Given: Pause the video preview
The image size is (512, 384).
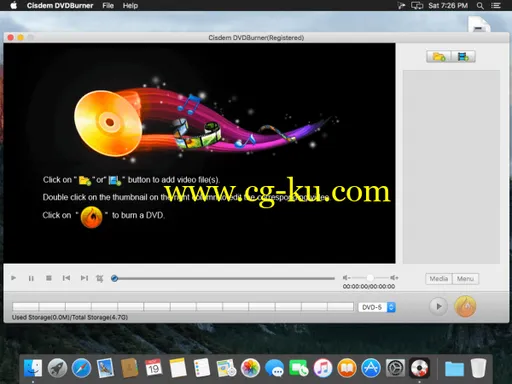Looking at the screenshot, I should coord(31,278).
